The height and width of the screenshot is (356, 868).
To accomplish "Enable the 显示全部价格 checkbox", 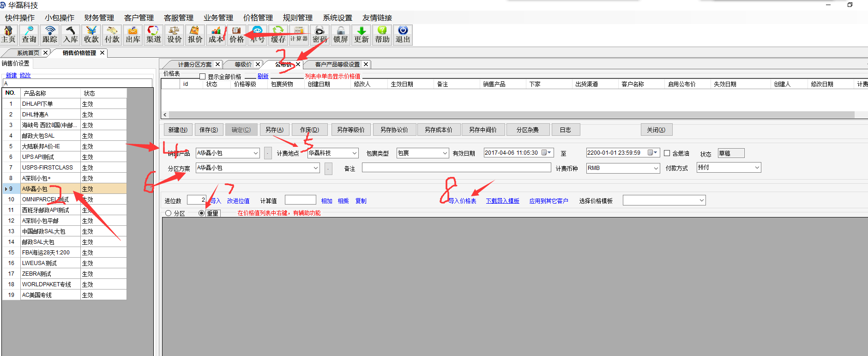I will (x=202, y=77).
